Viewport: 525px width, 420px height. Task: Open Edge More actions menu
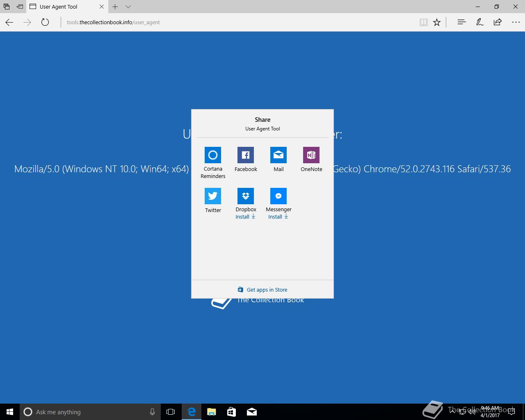point(516,22)
